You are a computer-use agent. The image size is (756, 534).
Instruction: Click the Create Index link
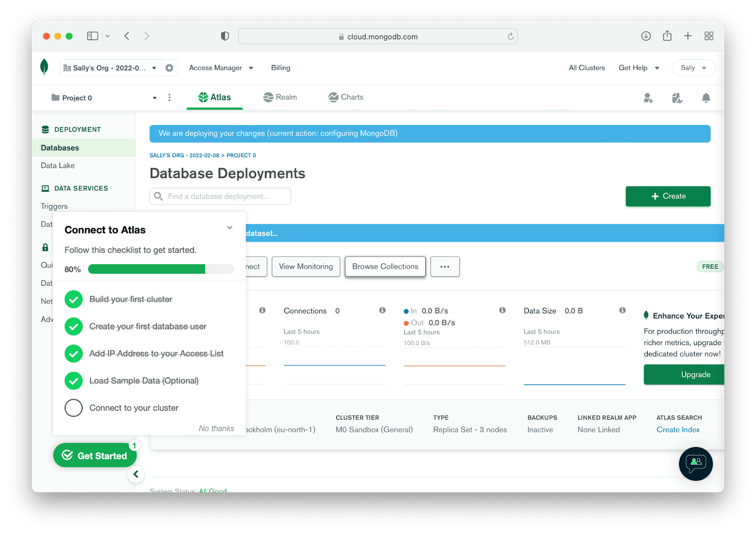(x=678, y=430)
